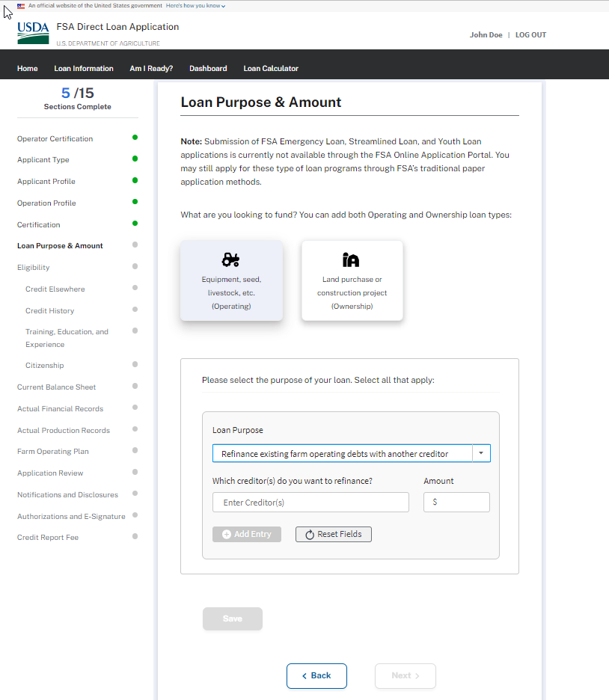This screenshot has height=700, width=609.
Task: Click the Add Entry button
Action: [247, 535]
